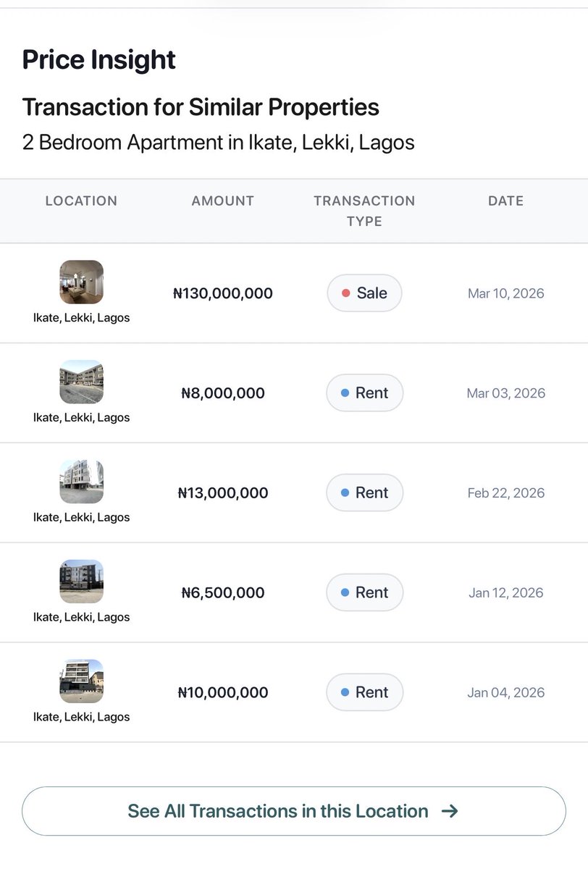The height and width of the screenshot is (869, 588).
Task: Click the Amount column header
Action: coord(223,201)
